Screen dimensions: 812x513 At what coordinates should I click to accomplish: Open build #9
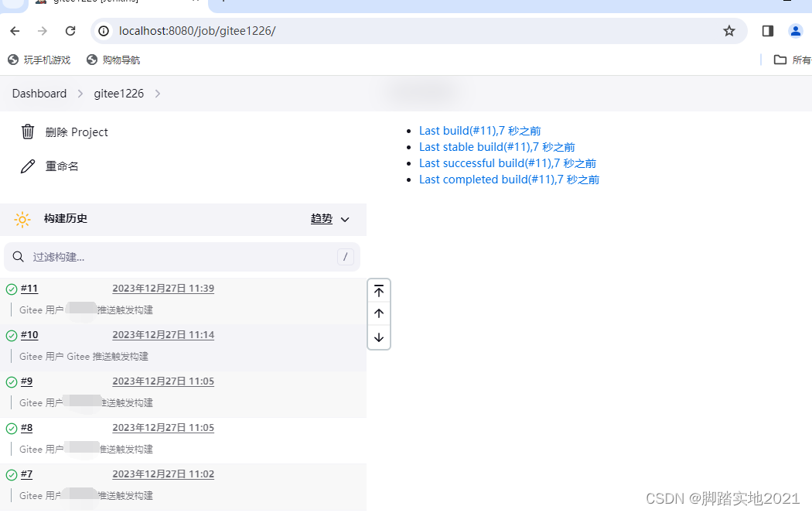click(26, 381)
